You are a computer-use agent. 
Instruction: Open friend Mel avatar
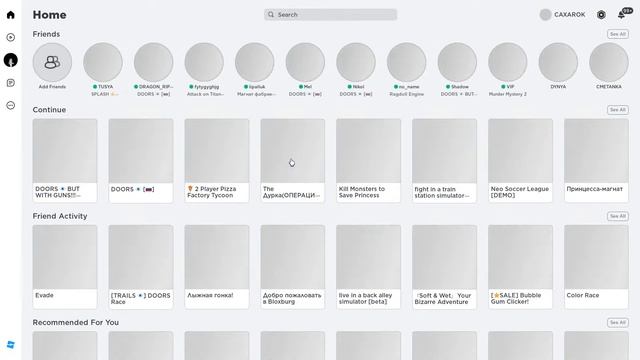[305, 62]
